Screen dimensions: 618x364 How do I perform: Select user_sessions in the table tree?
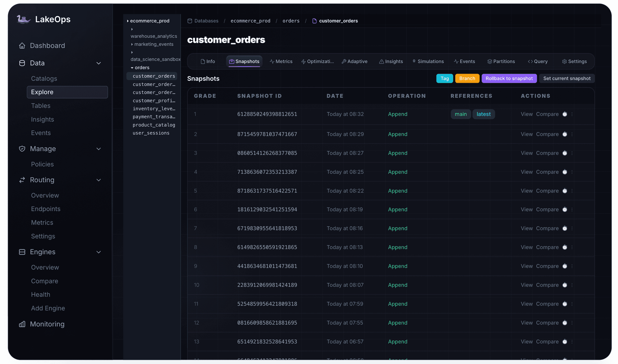pyautogui.click(x=151, y=133)
